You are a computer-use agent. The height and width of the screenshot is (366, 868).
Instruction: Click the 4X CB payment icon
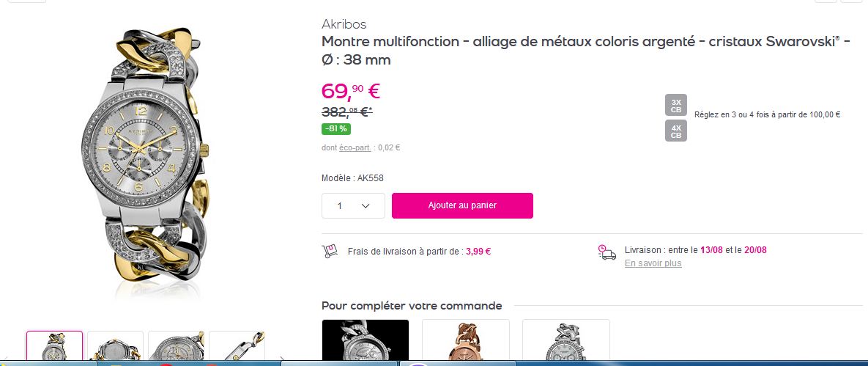[x=675, y=131]
